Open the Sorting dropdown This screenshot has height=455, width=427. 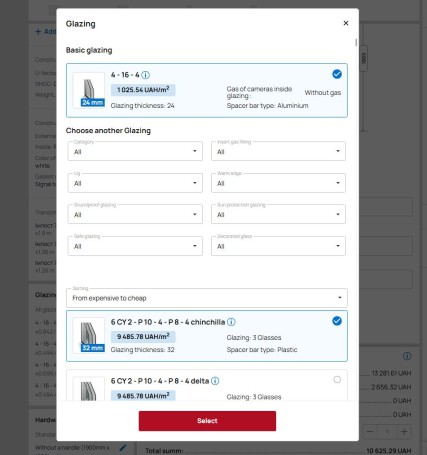click(x=207, y=298)
